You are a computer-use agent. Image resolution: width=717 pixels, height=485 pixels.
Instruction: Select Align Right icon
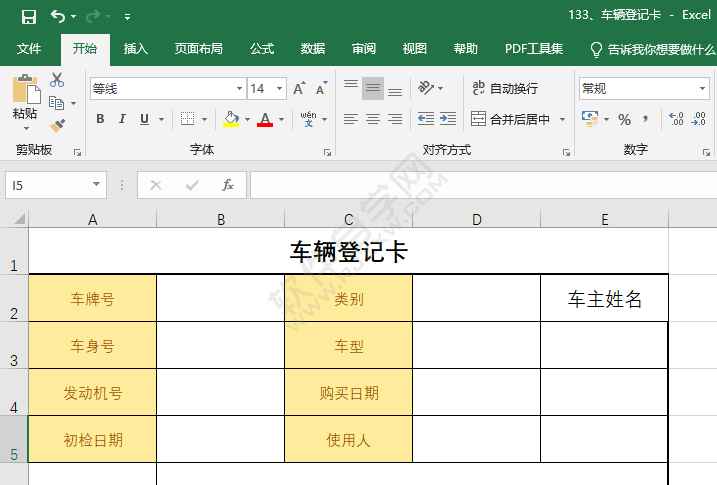395,119
